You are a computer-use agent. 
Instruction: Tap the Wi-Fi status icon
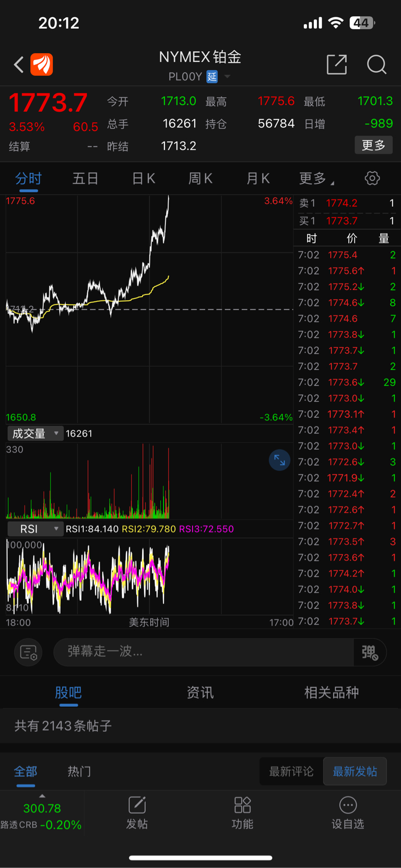336,23
